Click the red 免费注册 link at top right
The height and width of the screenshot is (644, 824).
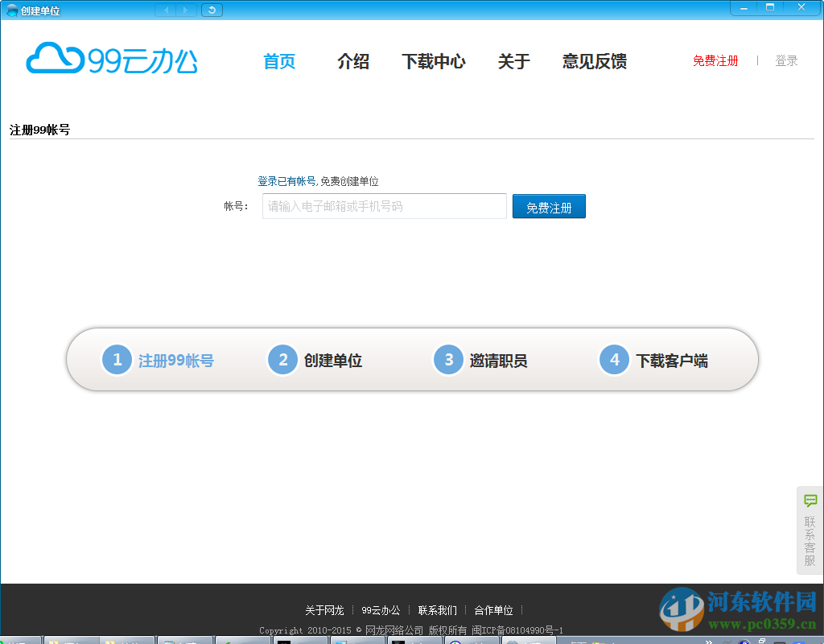[x=715, y=61]
